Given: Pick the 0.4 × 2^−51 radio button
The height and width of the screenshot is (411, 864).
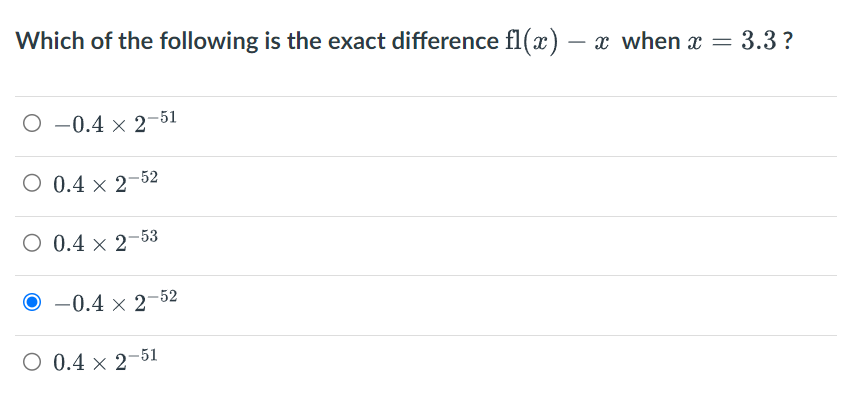Looking at the screenshot, I should click(x=33, y=362).
